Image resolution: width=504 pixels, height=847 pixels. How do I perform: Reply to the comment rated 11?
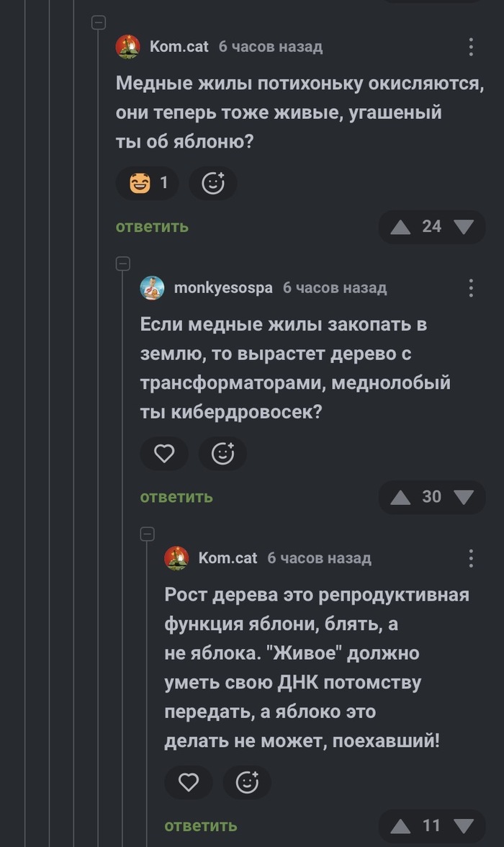pos(201,825)
